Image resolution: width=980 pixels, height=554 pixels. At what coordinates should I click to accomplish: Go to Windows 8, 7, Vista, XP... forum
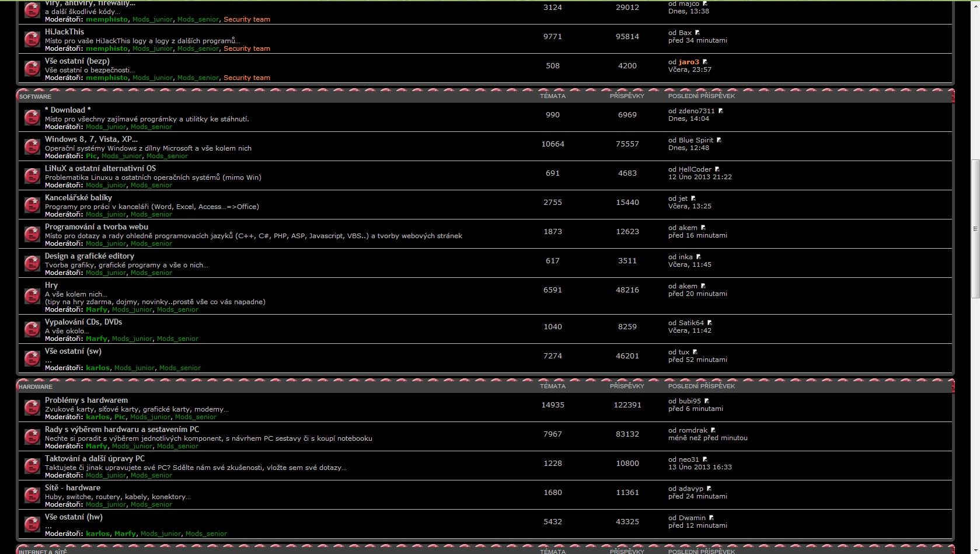[91, 139]
